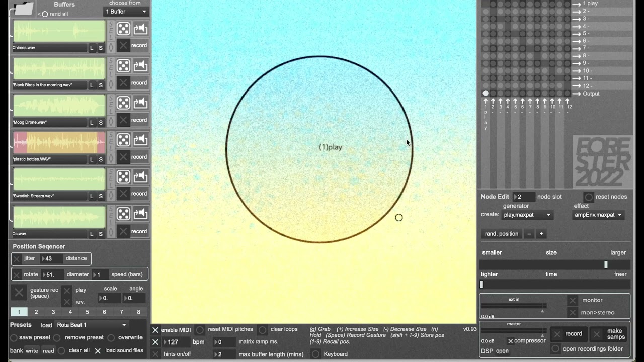Click the make samps button
Screen dimensions: 644x362
609,334
